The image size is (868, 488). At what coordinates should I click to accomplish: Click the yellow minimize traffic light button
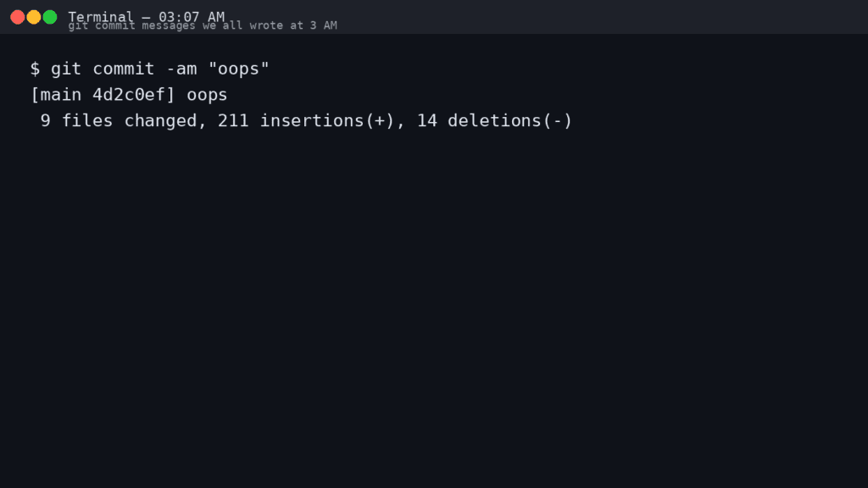click(35, 15)
